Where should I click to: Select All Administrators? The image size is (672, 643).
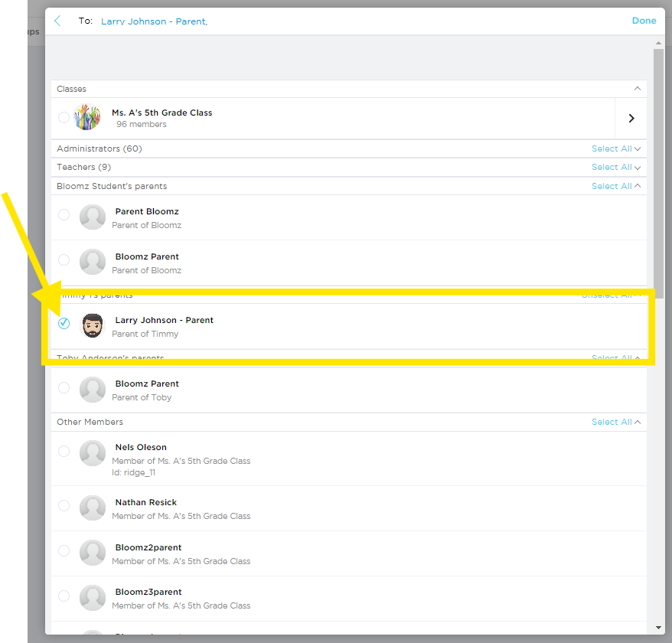[611, 149]
